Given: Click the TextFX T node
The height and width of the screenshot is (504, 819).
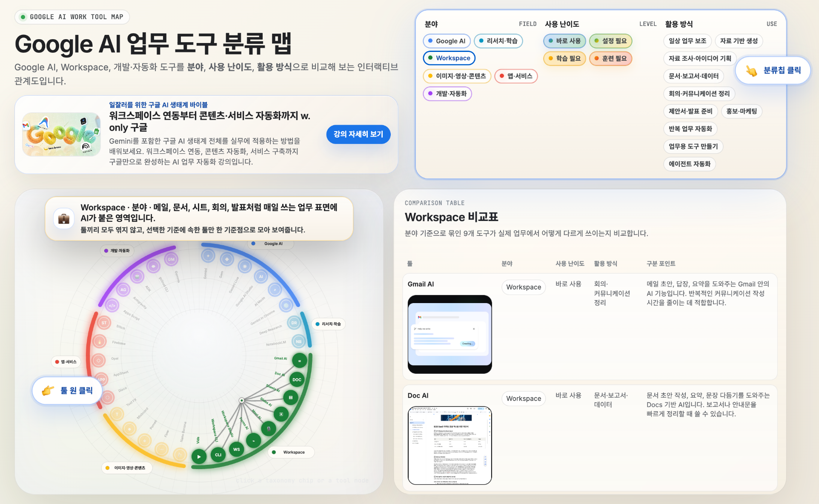Looking at the screenshot, I should point(117,414).
